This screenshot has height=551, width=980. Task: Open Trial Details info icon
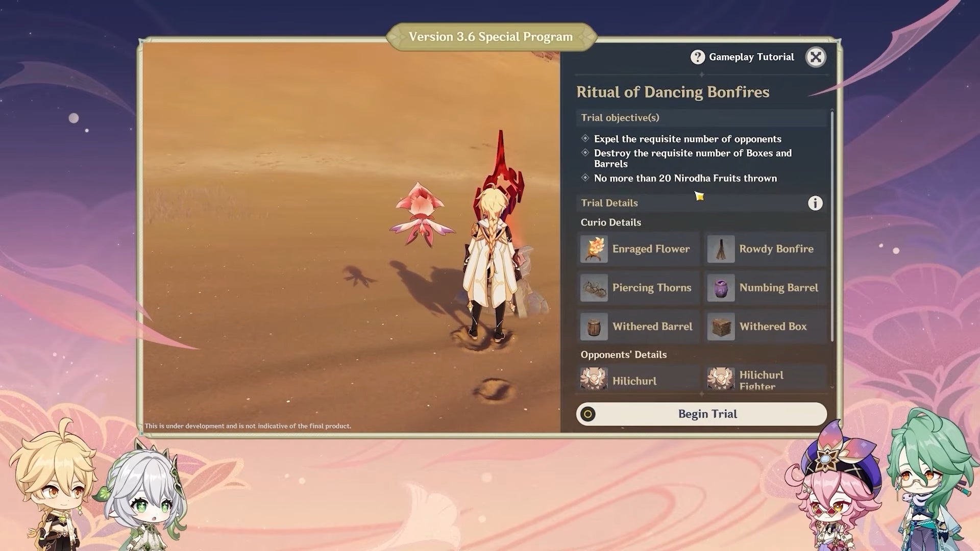815,203
